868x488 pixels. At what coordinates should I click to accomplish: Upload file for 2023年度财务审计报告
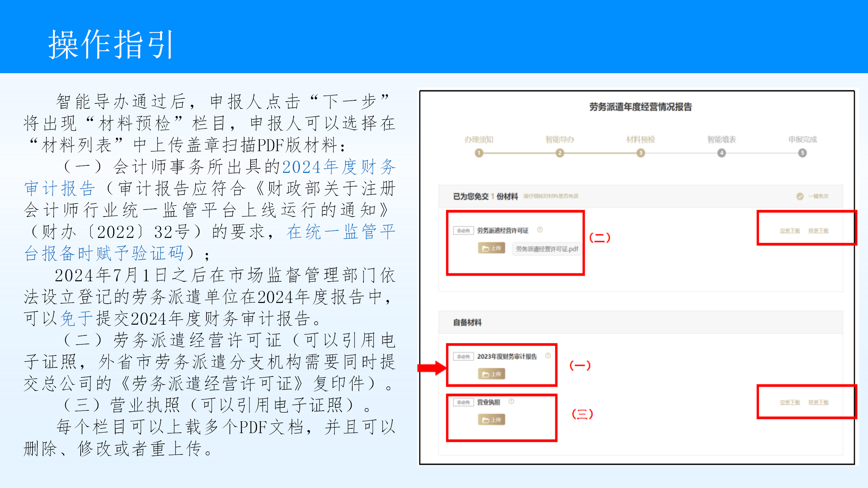tap(492, 374)
